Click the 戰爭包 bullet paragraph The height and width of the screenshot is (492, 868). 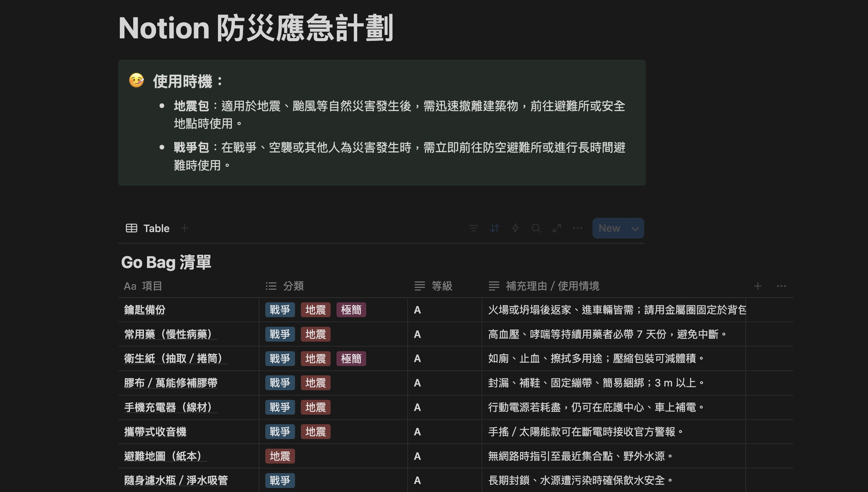(400, 157)
